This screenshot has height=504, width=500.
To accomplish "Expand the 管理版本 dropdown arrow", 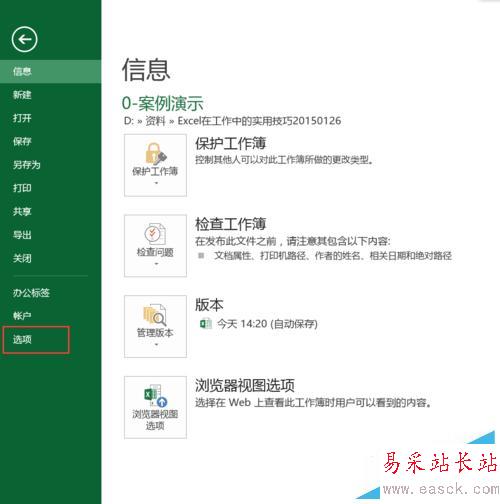I will point(156,344).
